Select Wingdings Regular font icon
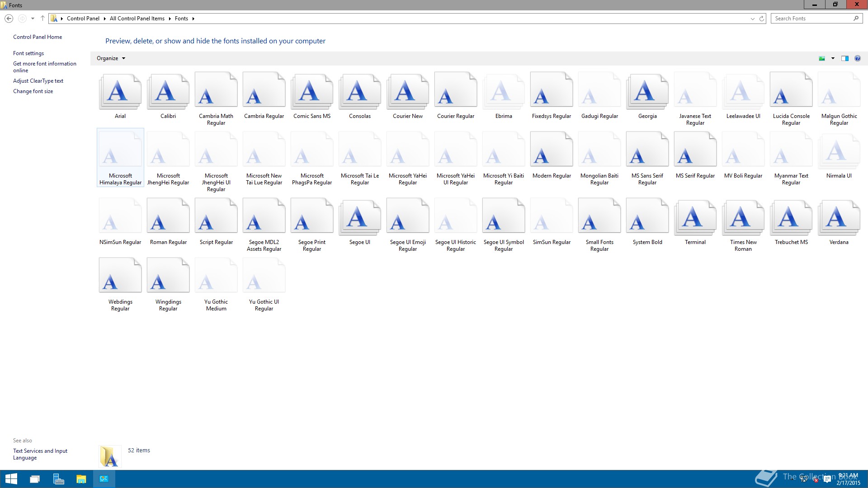 click(168, 276)
